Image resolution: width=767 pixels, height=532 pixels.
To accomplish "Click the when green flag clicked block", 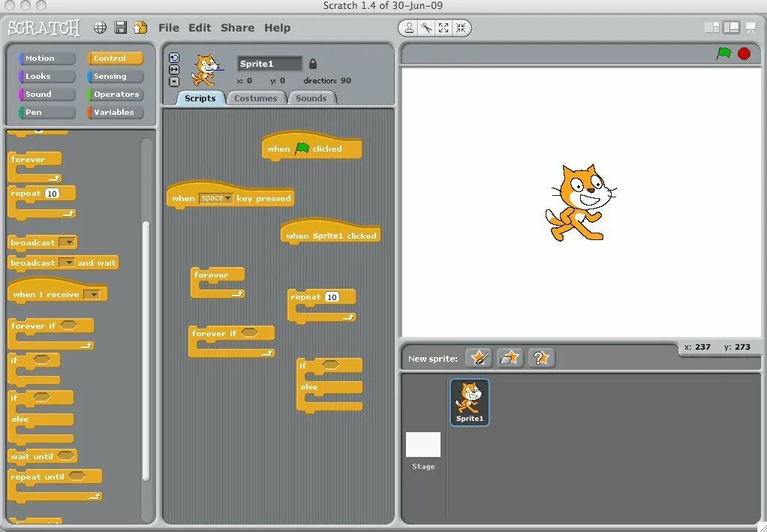I will 312,146.
